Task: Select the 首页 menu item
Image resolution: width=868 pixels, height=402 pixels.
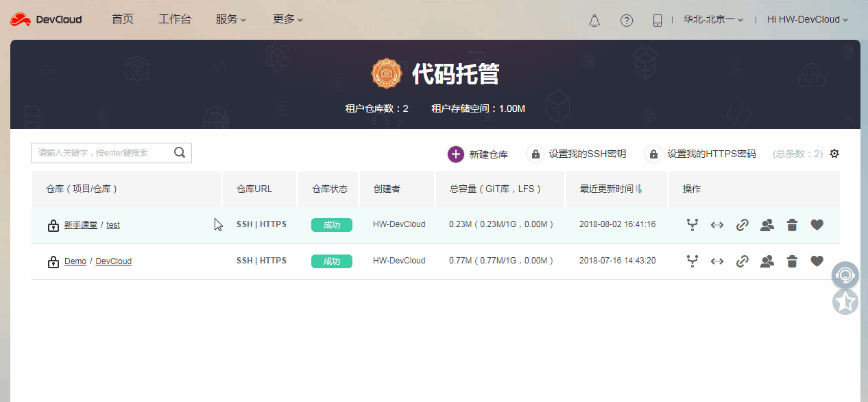Action: point(123,19)
